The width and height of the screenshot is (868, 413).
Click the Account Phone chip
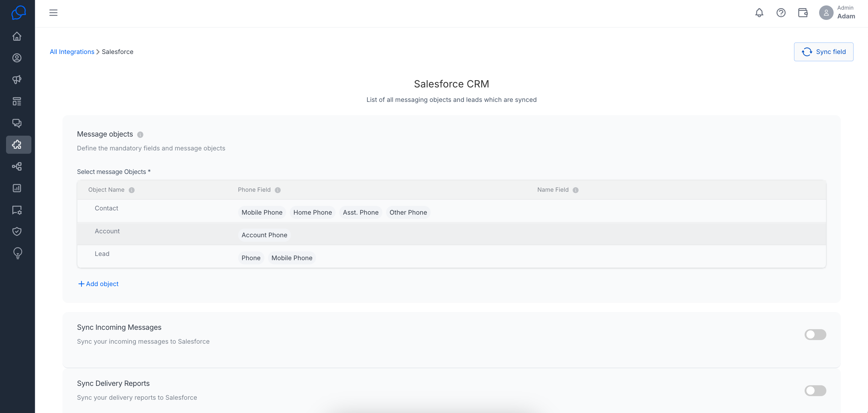click(x=264, y=235)
